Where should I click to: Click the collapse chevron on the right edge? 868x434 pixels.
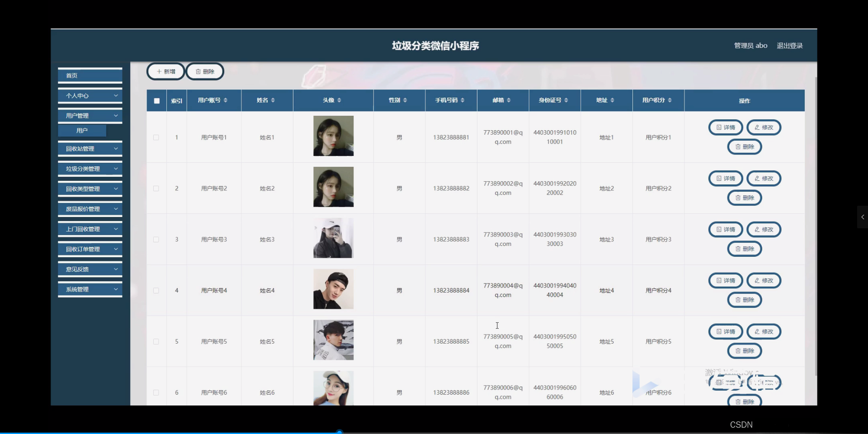point(863,217)
